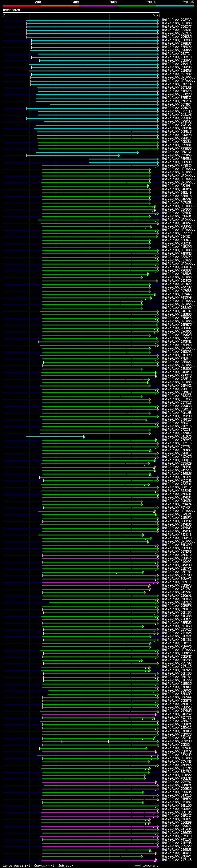Click the white query sequence bar
Viewport: 197px width, 868px height.
click(81, 12)
